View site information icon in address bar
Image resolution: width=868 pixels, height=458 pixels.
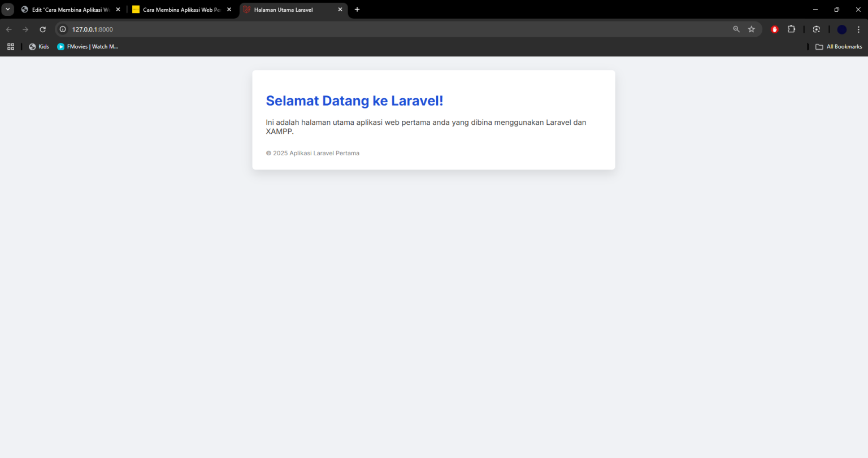[x=63, y=29]
